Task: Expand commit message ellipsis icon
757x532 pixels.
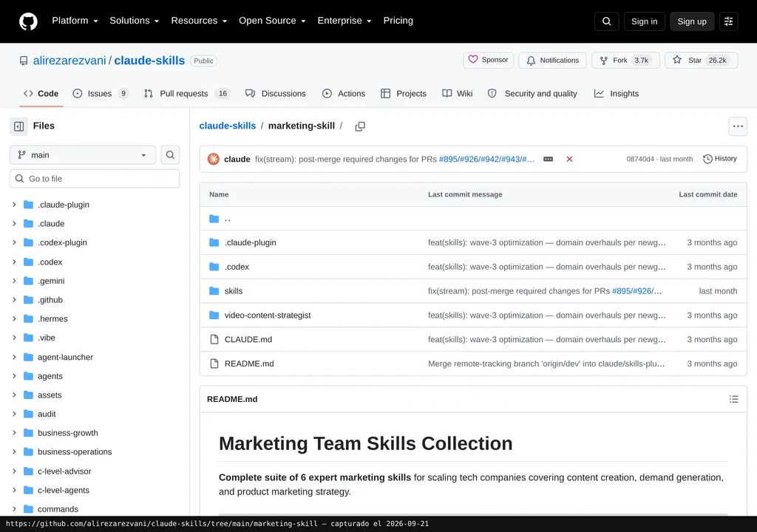Action: point(548,160)
